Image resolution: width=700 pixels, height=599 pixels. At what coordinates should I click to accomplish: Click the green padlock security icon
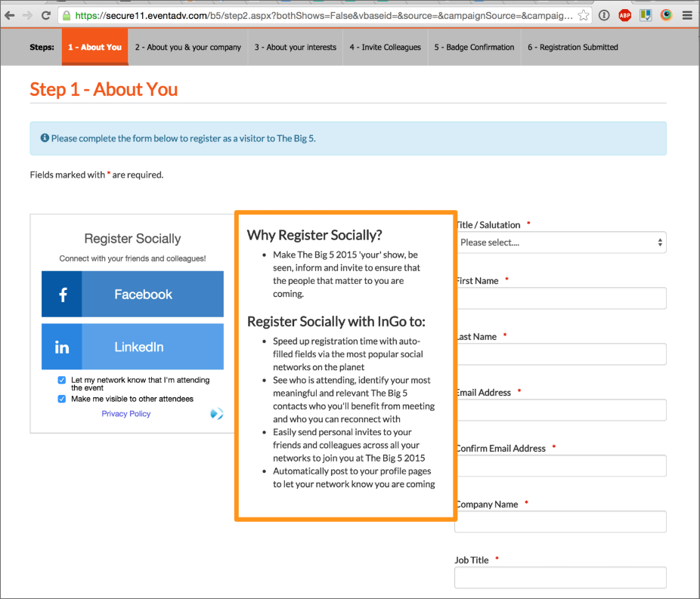(x=67, y=15)
